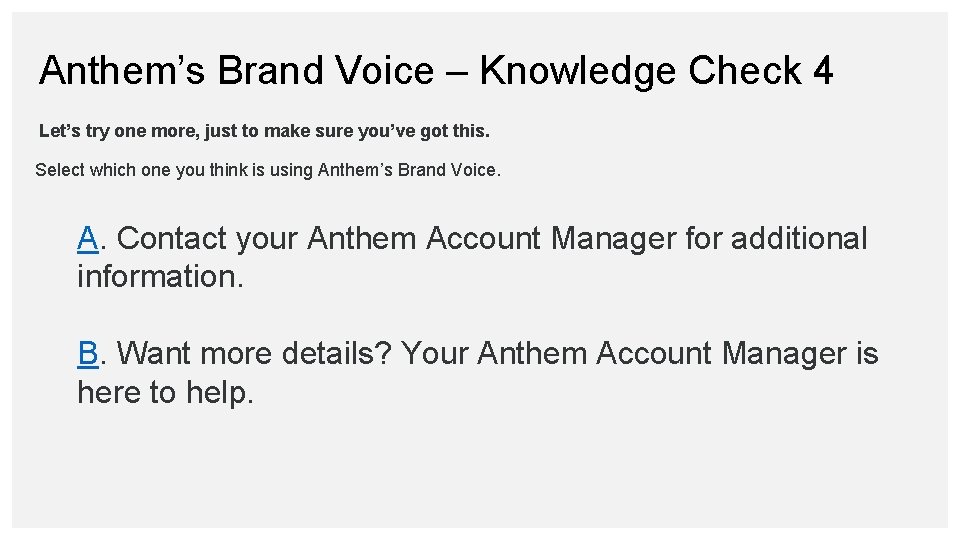Screen dimensions: 960x540
Task: Click the word "information." in option A
Action: point(160,277)
